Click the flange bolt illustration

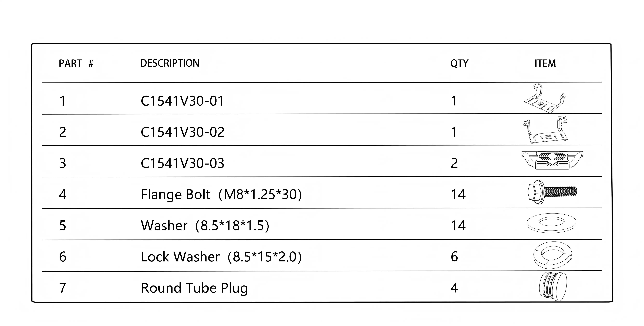pos(552,192)
